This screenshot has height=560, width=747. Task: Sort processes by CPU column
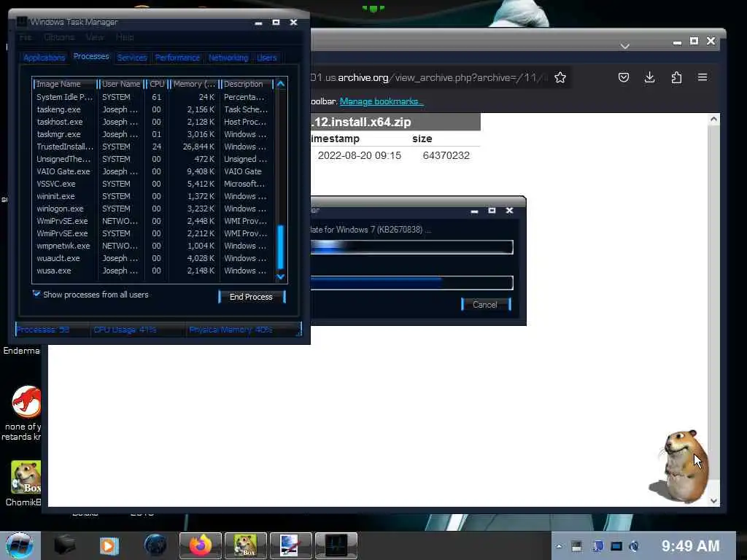coord(157,84)
